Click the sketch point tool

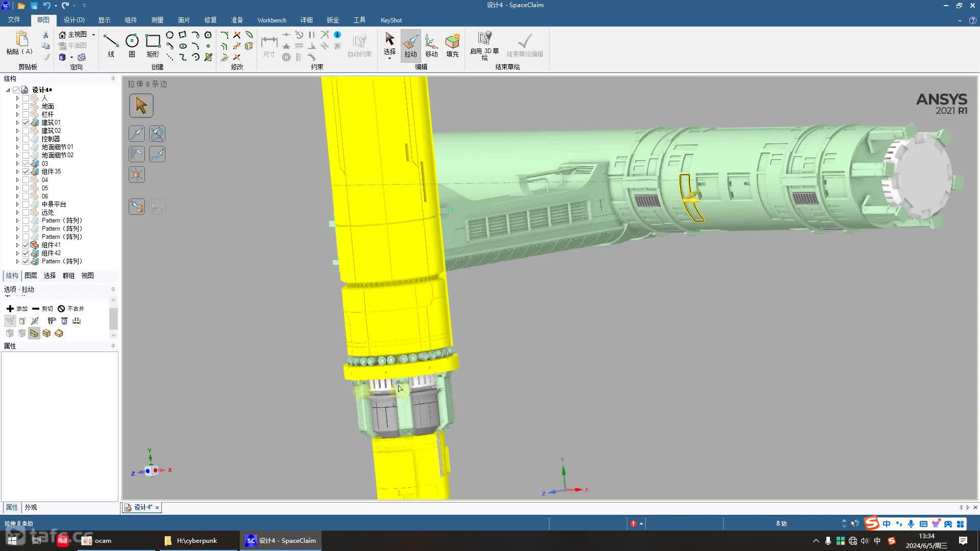pyautogui.click(x=208, y=46)
